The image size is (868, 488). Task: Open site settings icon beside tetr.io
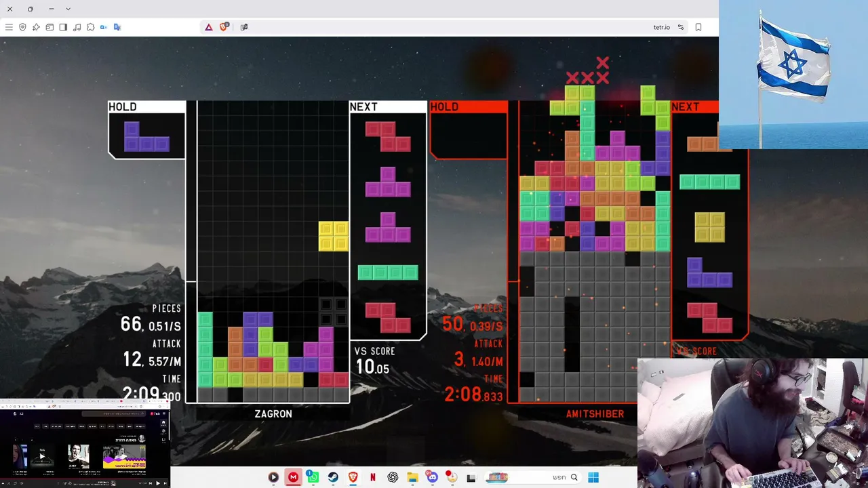681,27
